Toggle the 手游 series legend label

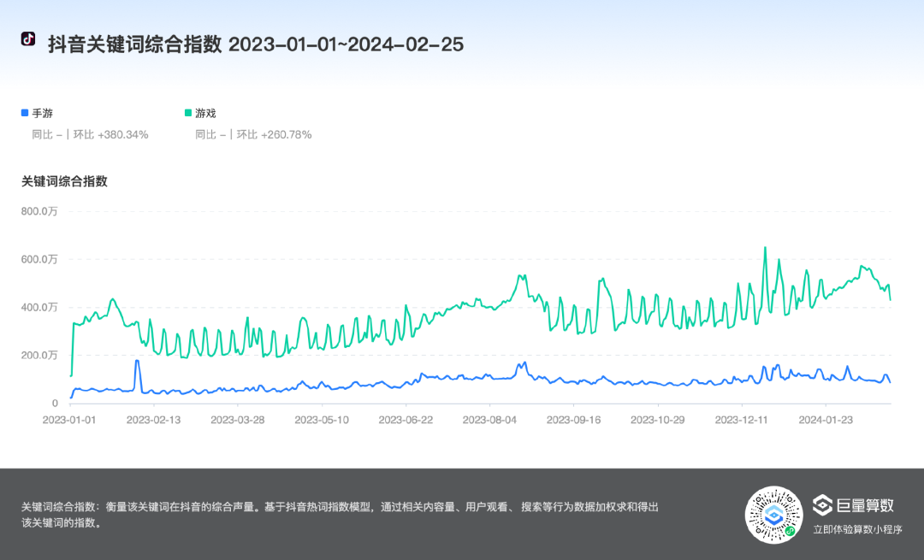(43, 113)
